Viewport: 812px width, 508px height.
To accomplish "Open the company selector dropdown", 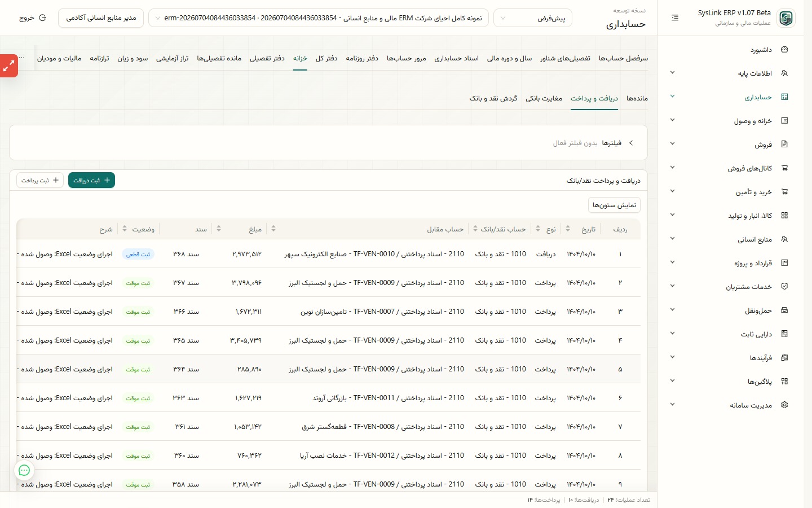I will pos(318,18).
